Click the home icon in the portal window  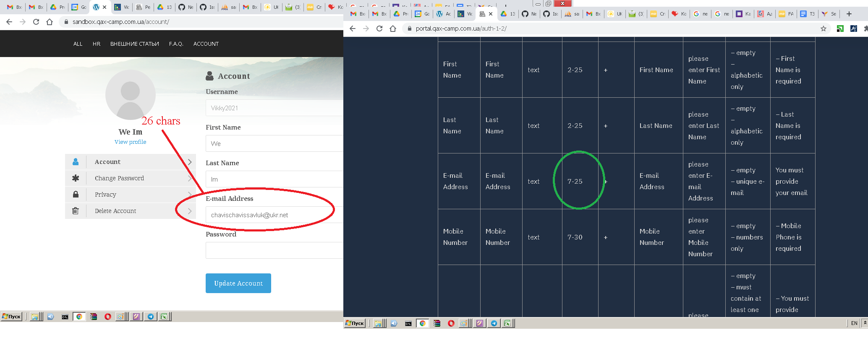pyautogui.click(x=393, y=29)
